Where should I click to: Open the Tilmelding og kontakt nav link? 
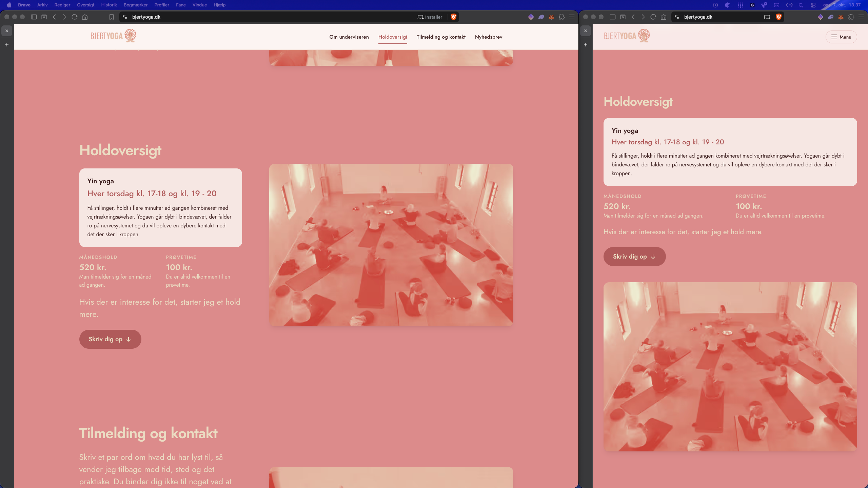click(441, 37)
